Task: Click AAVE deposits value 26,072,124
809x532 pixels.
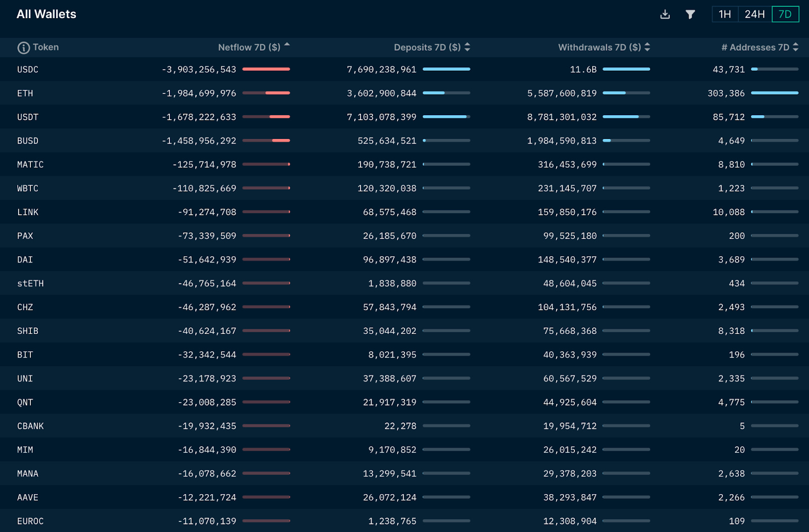Action: pos(389,497)
